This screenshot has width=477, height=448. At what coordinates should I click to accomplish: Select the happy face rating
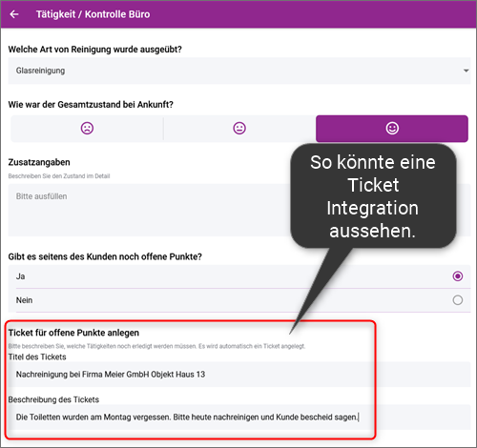[392, 129]
